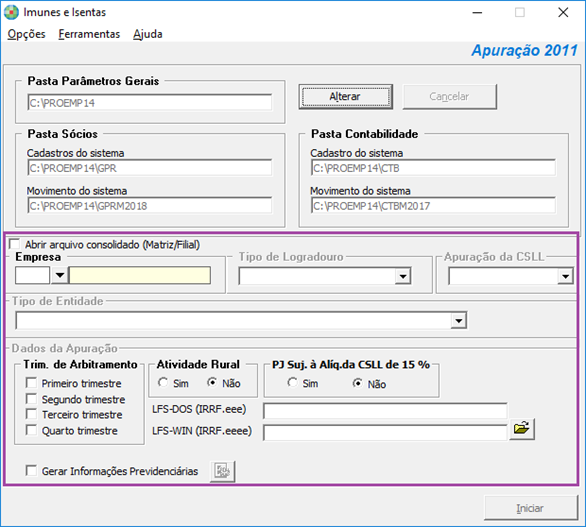Click the LFS-DOS (IRRF.eee) input field
Viewport: 586px width, 527px height.
click(385, 411)
